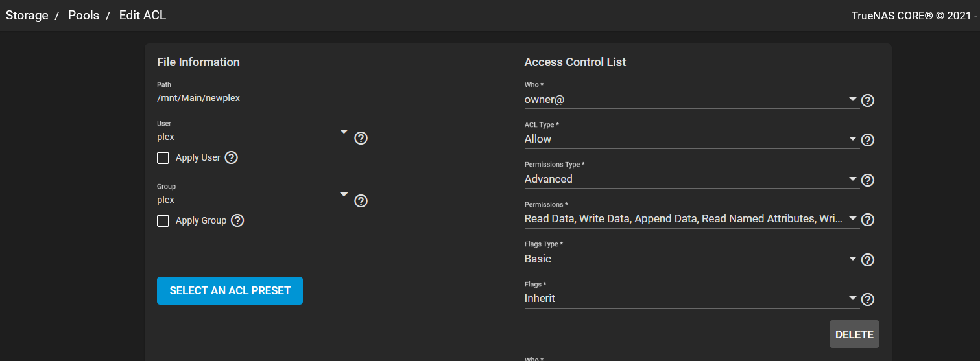Open Flags Type dropdown set to Basic
The height and width of the screenshot is (361, 980).
[691, 259]
